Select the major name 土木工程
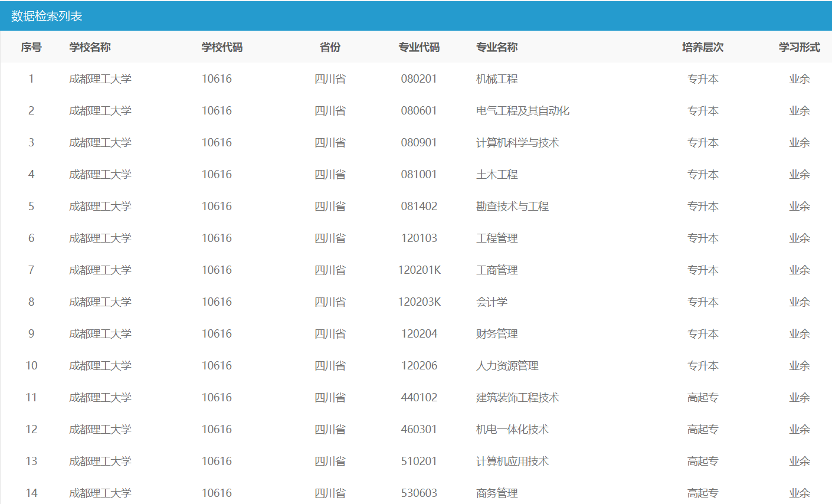The height and width of the screenshot is (504, 832). [497, 175]
